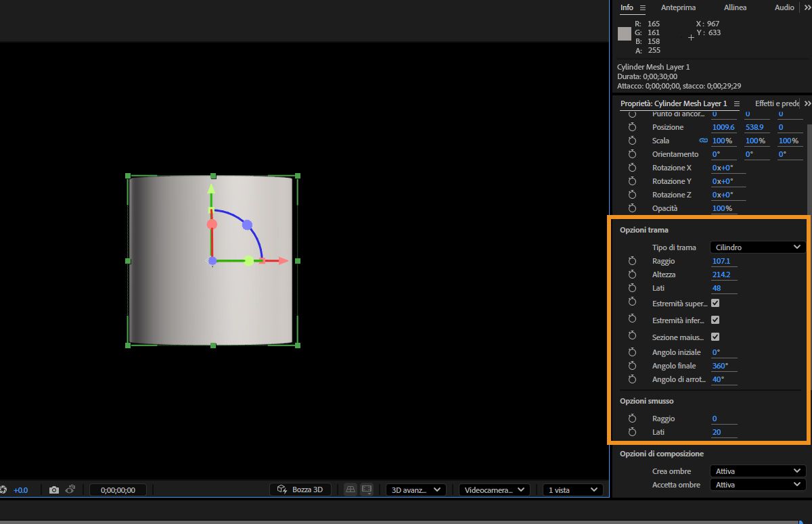
Task: Toggle the Scala constrain proportions link
Action: coord(703,141)
